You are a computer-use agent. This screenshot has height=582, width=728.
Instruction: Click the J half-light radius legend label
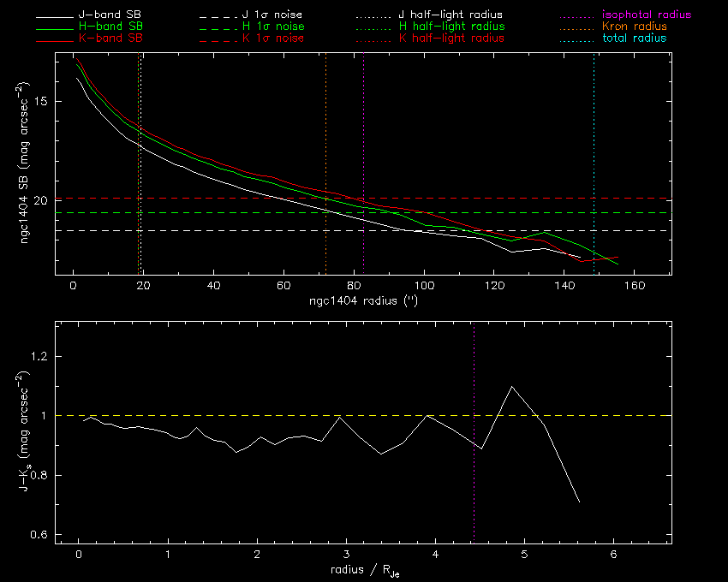click(451, 15)
